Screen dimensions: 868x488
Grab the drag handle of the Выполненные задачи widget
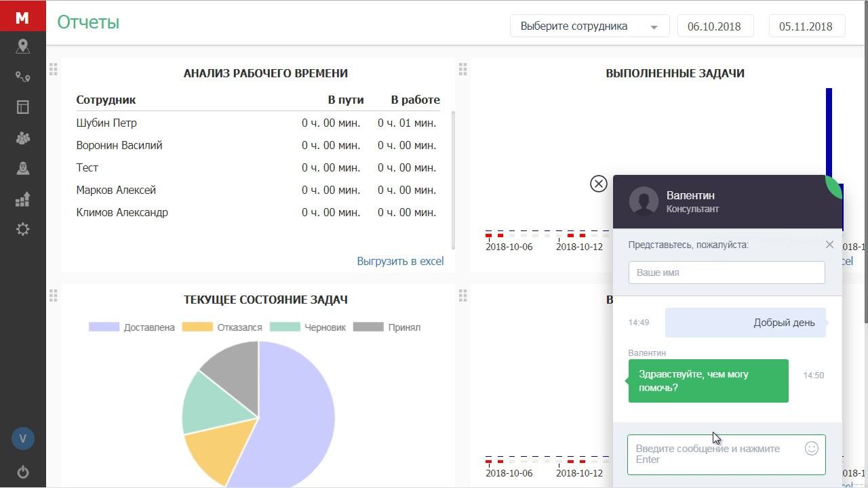462,68
